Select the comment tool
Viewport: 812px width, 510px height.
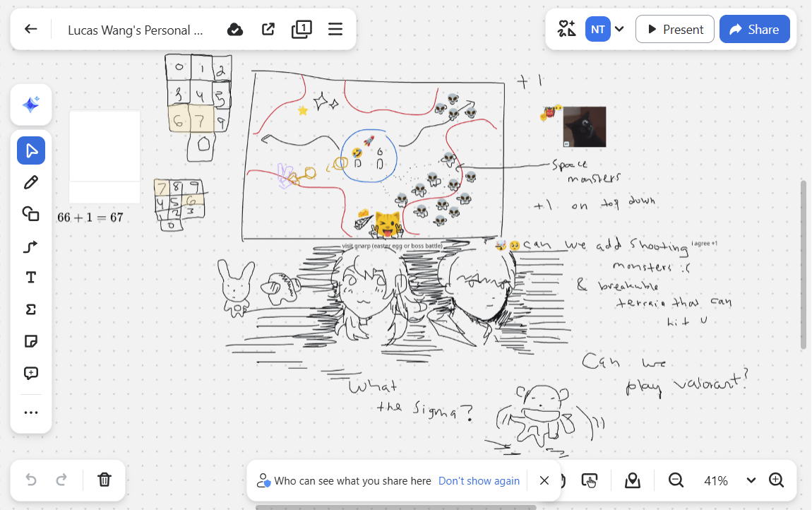pyautogui.click(x=31, y=373)
